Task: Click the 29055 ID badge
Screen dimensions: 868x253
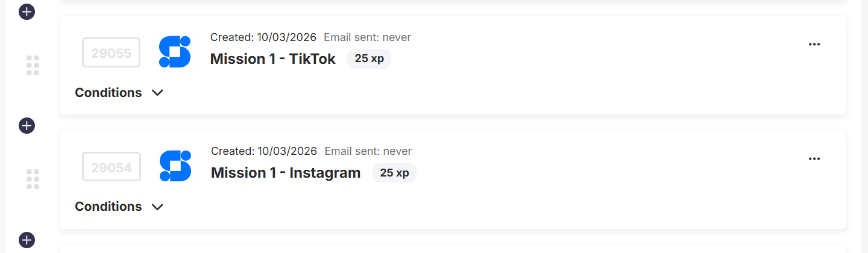Action: point(112,52)
